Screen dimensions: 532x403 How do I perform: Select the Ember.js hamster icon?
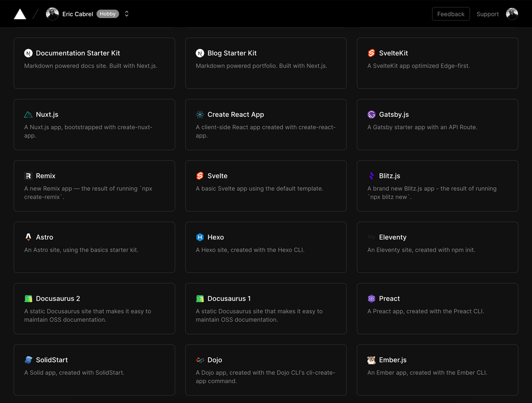click(x=371, y=360)
